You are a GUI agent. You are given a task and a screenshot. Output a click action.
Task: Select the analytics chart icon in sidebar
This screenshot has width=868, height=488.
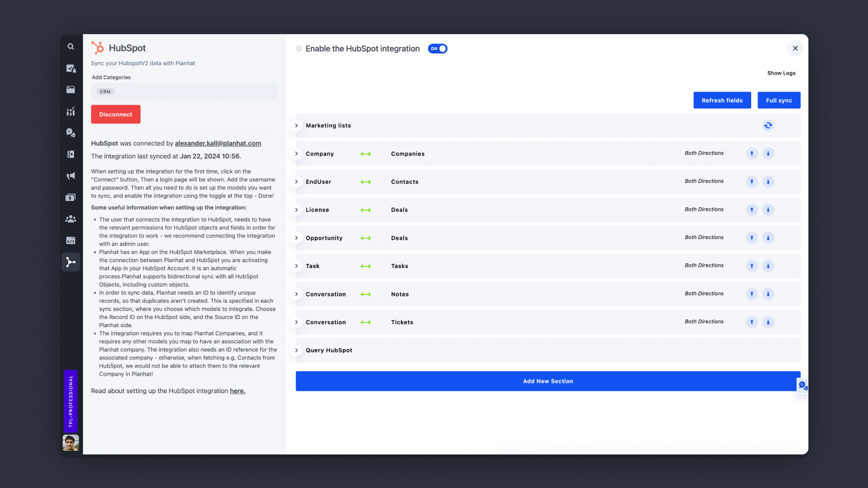pos(71,111)
